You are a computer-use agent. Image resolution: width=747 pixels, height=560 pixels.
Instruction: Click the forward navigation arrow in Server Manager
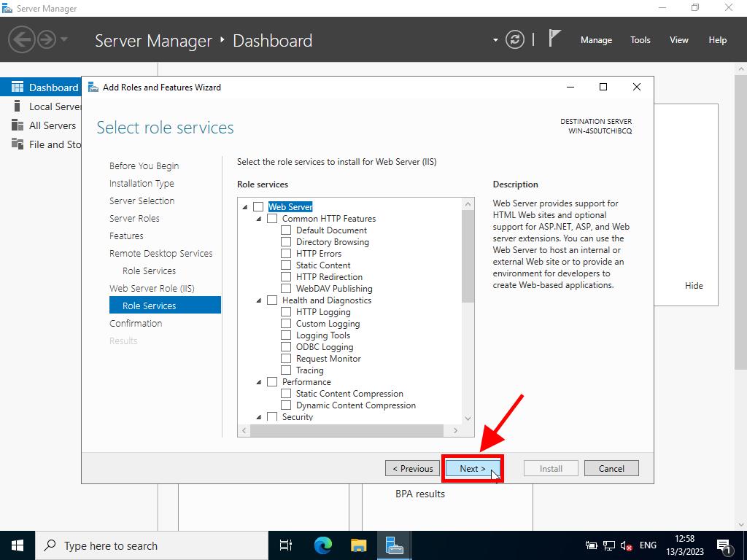[47, 39]
